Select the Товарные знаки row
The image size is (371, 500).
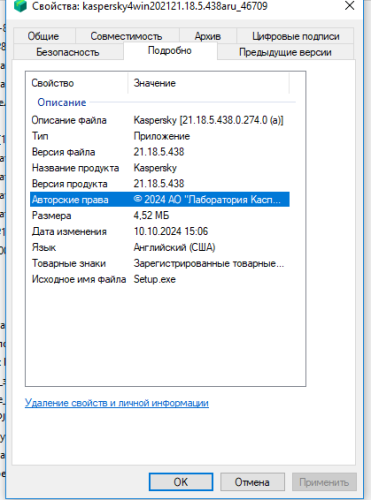point(160,263)
